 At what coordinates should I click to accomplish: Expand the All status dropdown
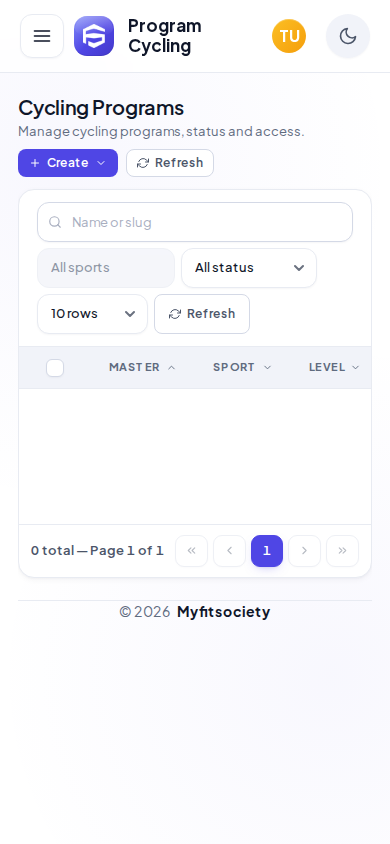(249, 268)
